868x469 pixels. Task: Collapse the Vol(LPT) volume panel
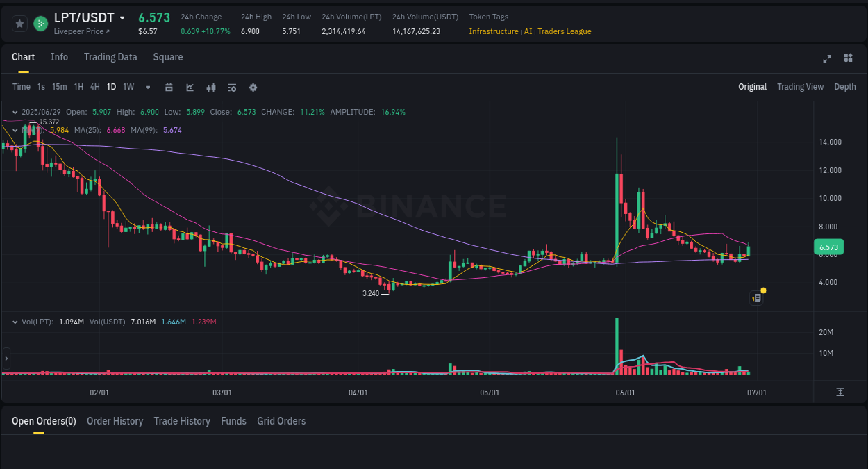(15, 321)
